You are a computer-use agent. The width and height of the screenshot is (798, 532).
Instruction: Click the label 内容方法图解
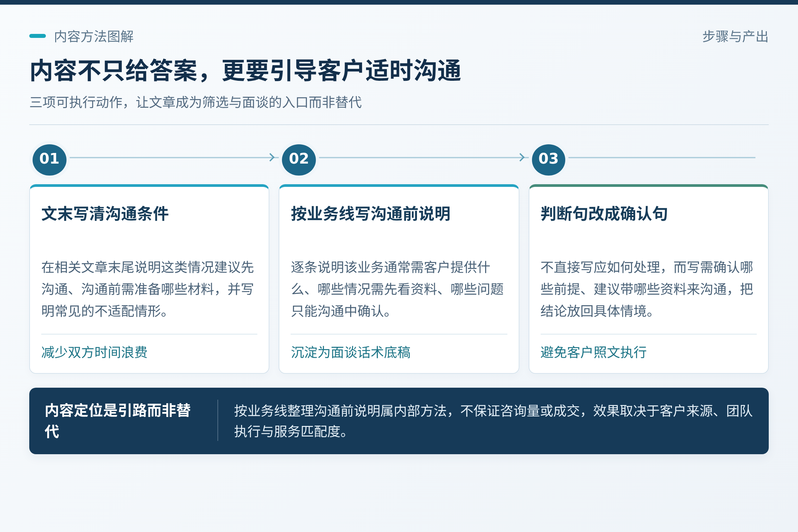94,36
